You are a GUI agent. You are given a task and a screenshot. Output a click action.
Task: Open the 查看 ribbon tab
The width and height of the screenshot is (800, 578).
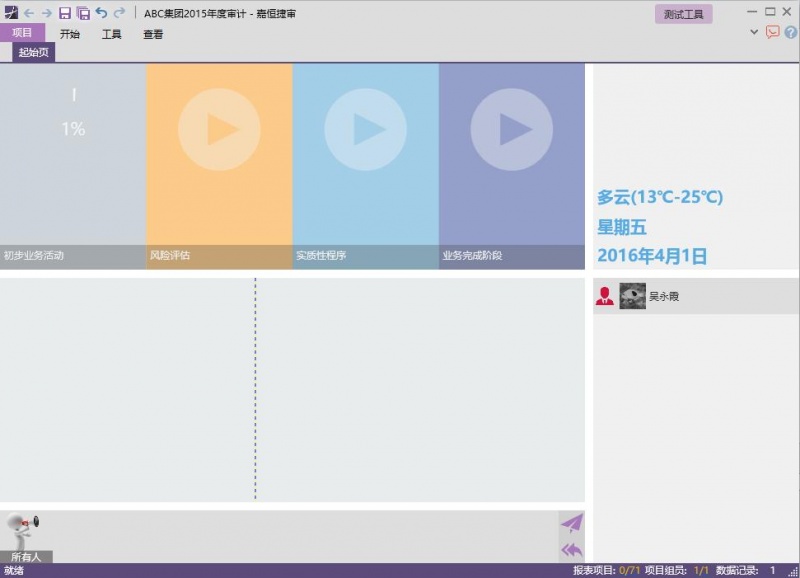tap(153, 34)
